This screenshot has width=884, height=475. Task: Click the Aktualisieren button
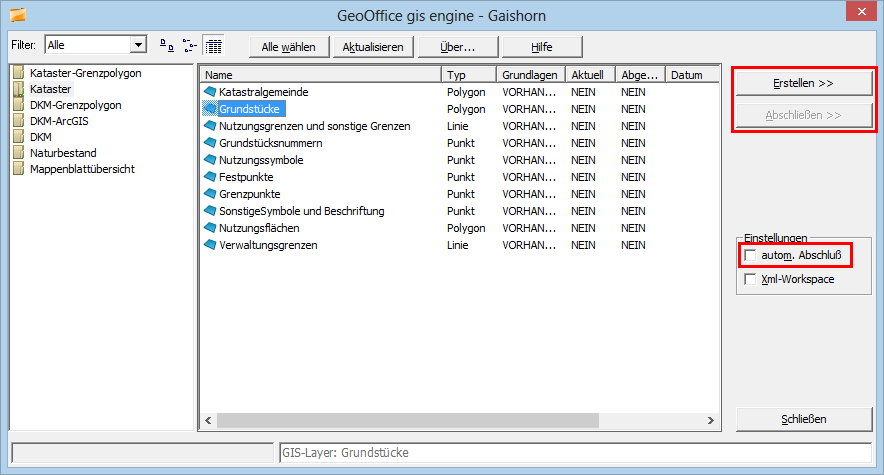point(373,47)
